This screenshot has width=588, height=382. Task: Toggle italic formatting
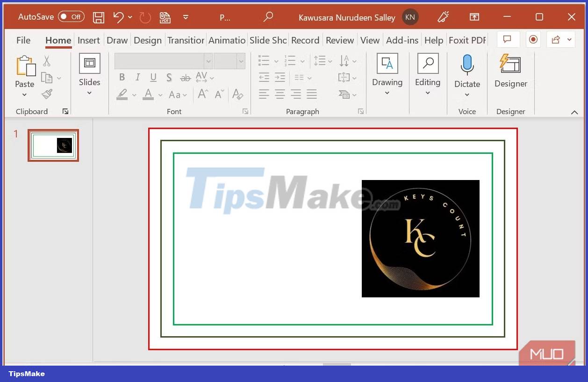pos(137,77)
